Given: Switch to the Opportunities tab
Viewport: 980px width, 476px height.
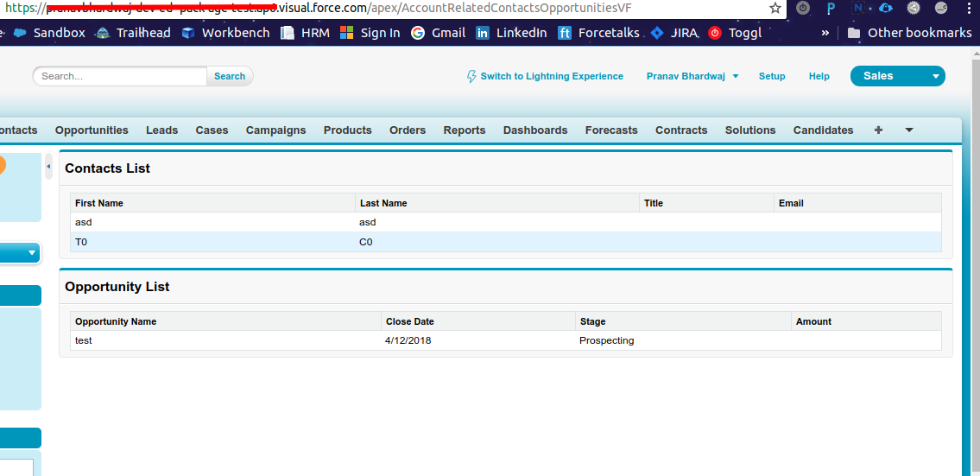Looking at the screenshot, I should pos(92,130).
